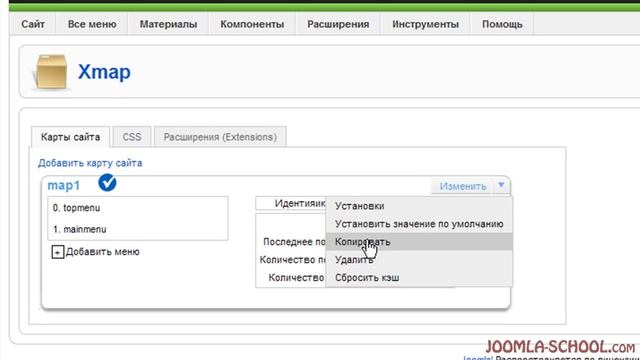Open the Компоненты menu

(252, 24)
